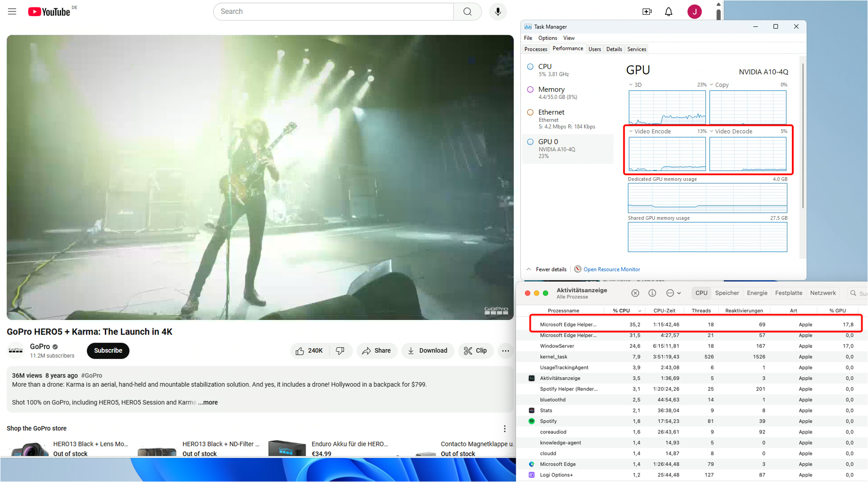868x482 pixels.
Task: Switch to Netzwerk tab in Aktivitätsanzeige
Action: point(823,293)
